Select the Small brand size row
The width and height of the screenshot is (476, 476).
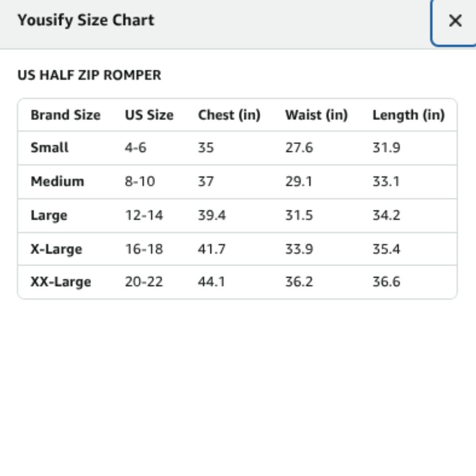(238, 148)
